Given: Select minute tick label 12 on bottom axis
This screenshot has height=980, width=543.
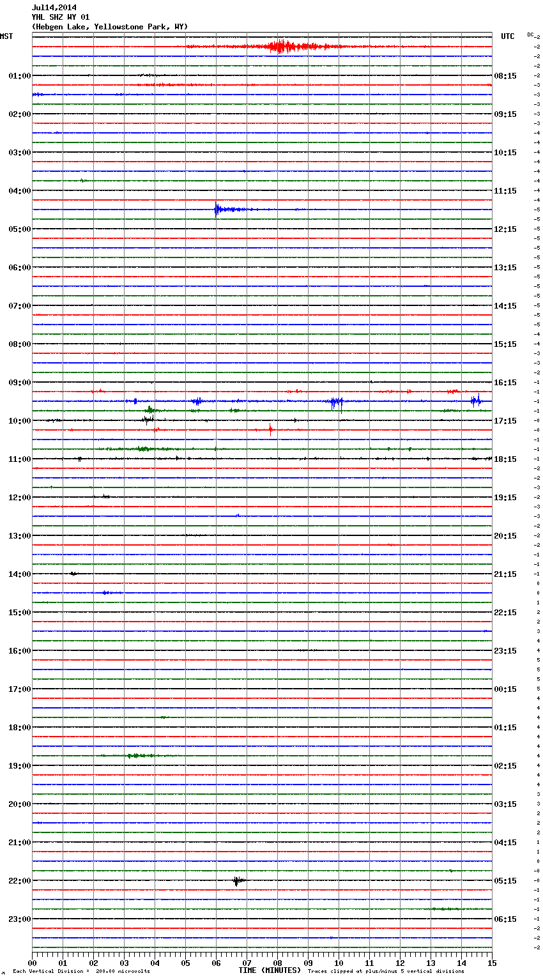Looking at the screenshot, I should click(400, 963).
